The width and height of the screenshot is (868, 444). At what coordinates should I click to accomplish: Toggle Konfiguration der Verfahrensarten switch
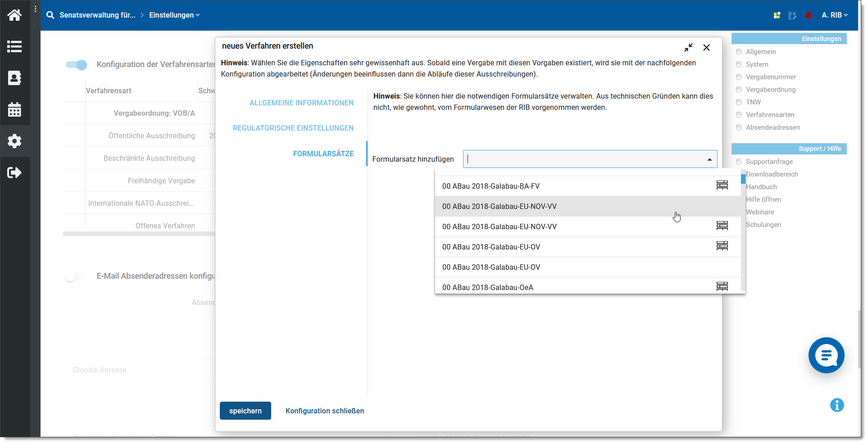[76, 65]
